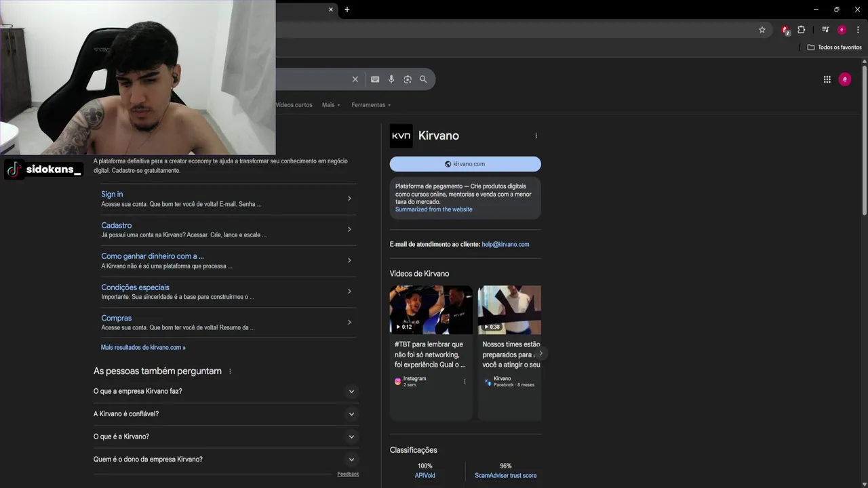This screenshot has width=868, height=488.
Task: Open the red extension with badge 2
Action: pyautogui.click(x=785, y=30)
